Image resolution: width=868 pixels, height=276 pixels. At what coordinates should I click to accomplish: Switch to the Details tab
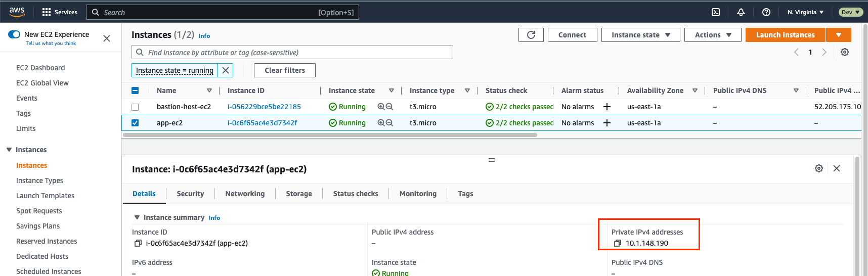pyautogui.click(x=144, y=194)
